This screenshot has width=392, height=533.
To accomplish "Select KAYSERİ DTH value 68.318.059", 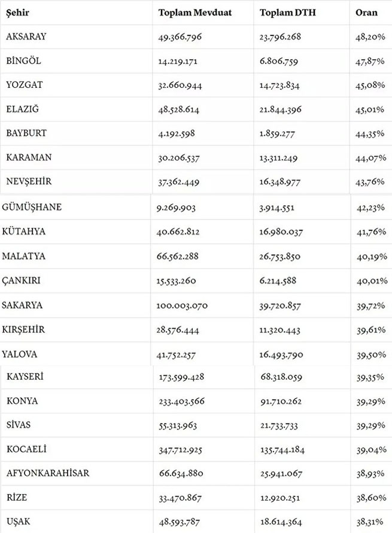I will [x=281, y=377].
